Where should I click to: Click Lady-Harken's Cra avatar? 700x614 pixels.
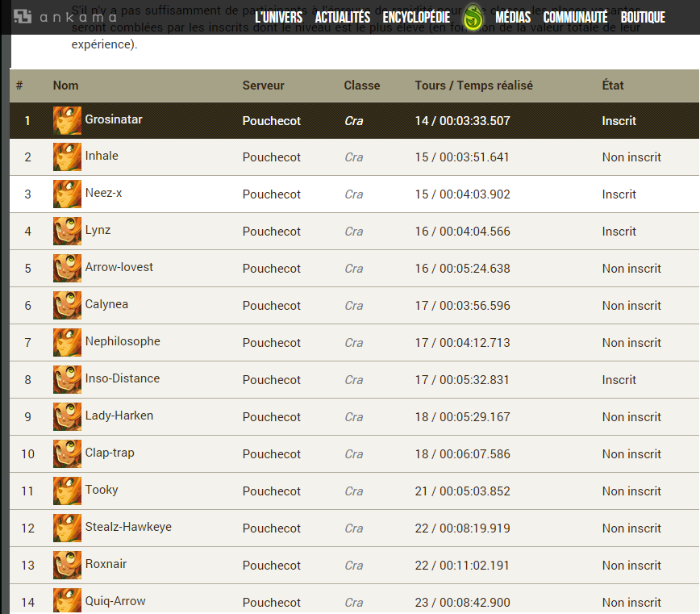pos(68,416)
